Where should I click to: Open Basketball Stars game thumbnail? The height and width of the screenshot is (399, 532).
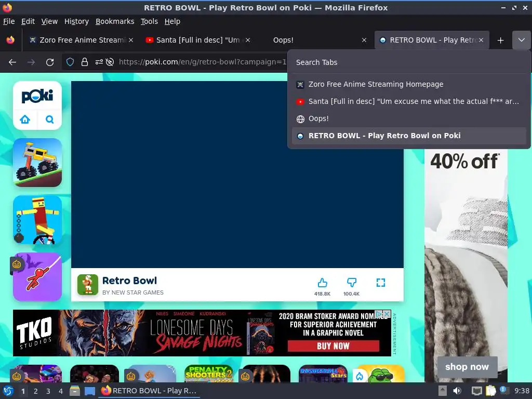323,374
